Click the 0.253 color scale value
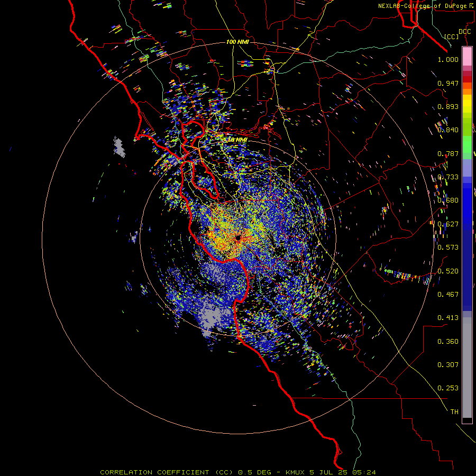The image size is (476, 476). [x=448, y=388]
